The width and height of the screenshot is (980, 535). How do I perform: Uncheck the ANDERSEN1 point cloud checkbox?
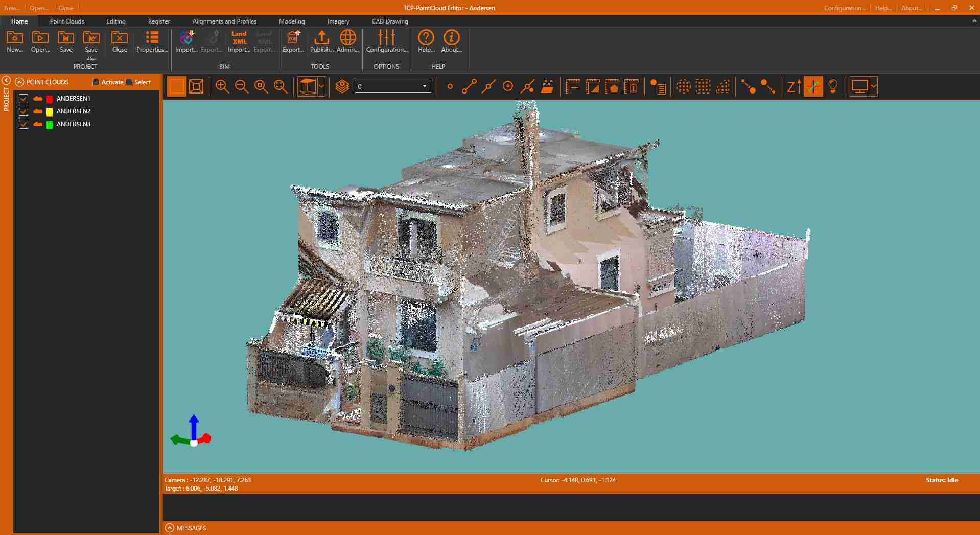[x=24, y=99]
